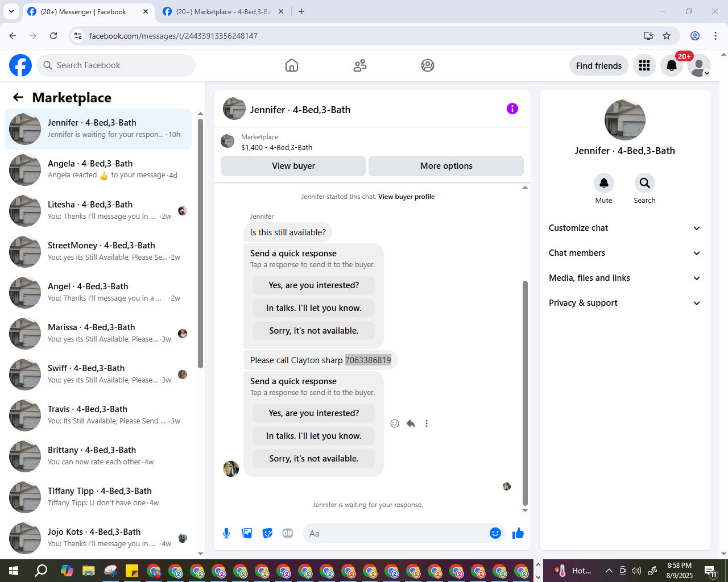728x582 pixels.
Task: Open the Chrome three-dot menu
Action: click(715, 36)
